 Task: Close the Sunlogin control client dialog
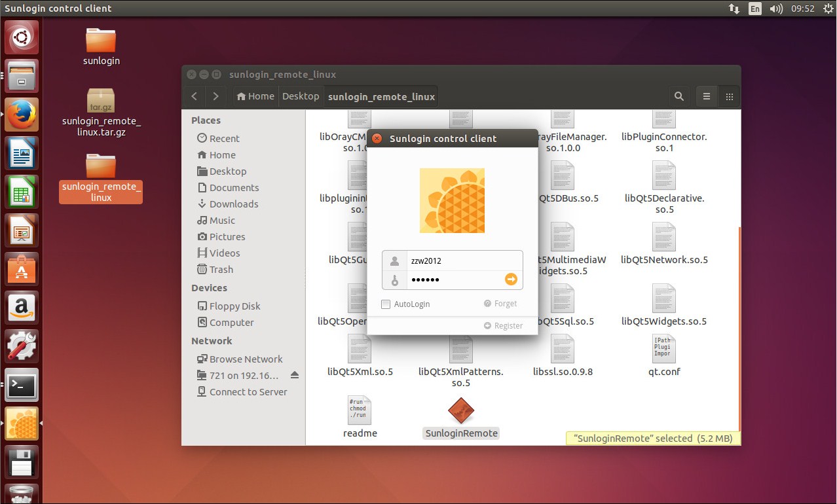click(x=377, y=139)
